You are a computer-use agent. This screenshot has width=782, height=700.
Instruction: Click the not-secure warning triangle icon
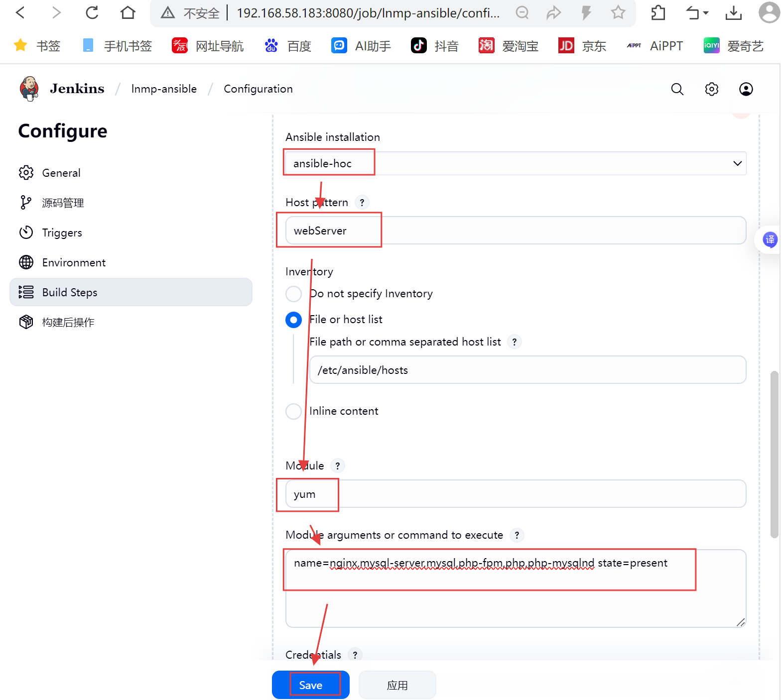(x=168, y=13)
